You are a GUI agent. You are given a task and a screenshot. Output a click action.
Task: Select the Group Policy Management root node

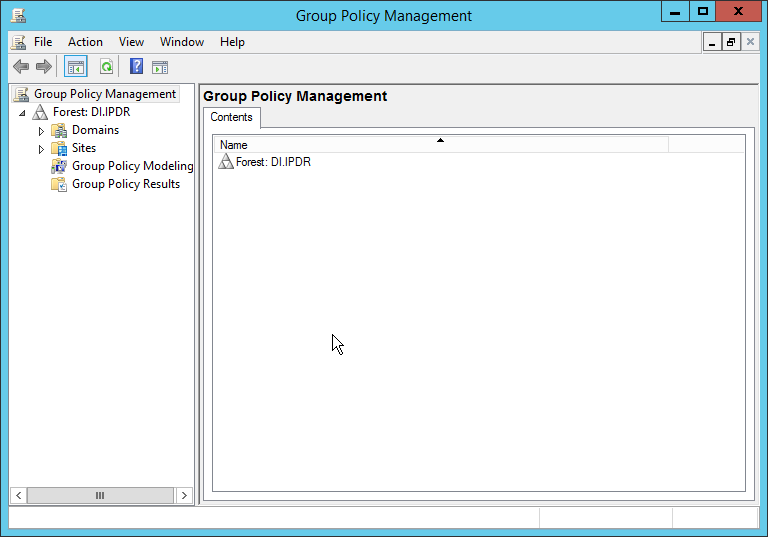104,94
